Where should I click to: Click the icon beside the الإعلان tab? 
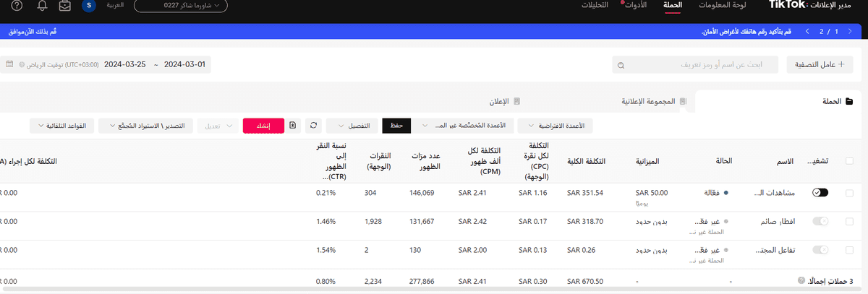(x=516, y=102)
